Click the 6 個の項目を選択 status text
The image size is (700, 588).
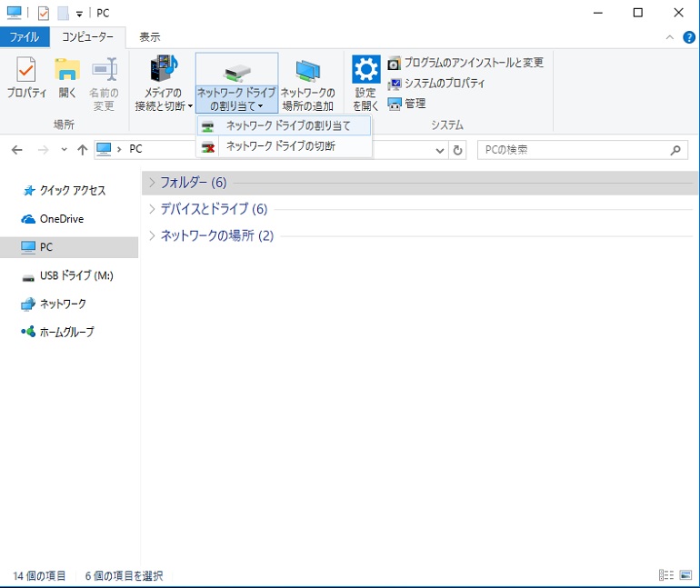[x=125, y=576]
